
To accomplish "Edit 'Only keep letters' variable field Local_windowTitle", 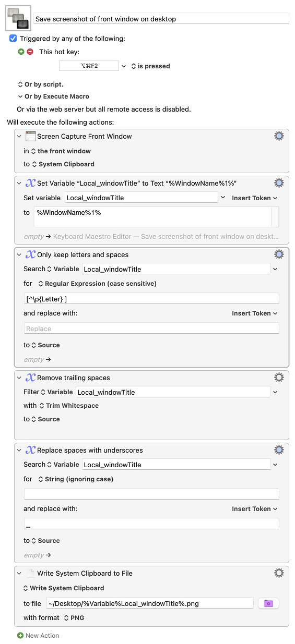I will click(176, 269).
